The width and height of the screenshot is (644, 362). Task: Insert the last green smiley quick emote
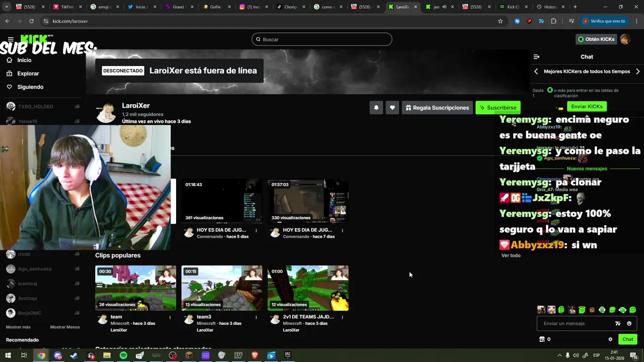632,310
